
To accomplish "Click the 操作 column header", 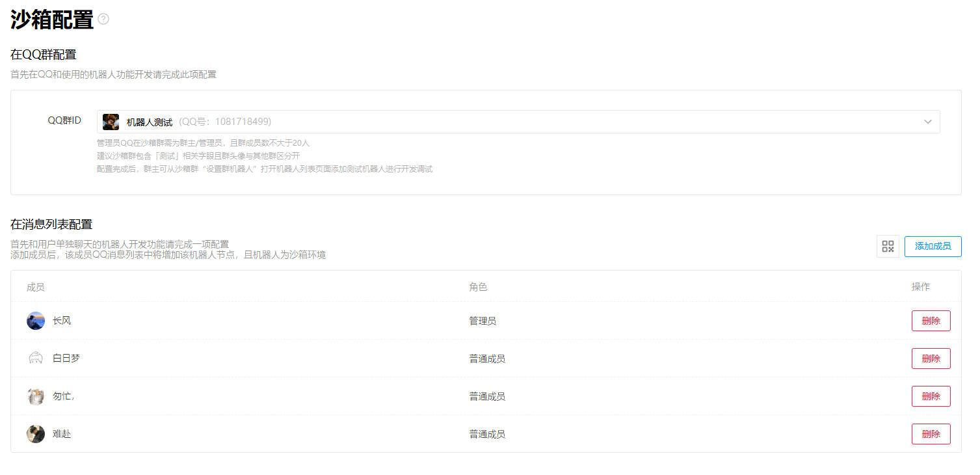I will click(921, 287).
